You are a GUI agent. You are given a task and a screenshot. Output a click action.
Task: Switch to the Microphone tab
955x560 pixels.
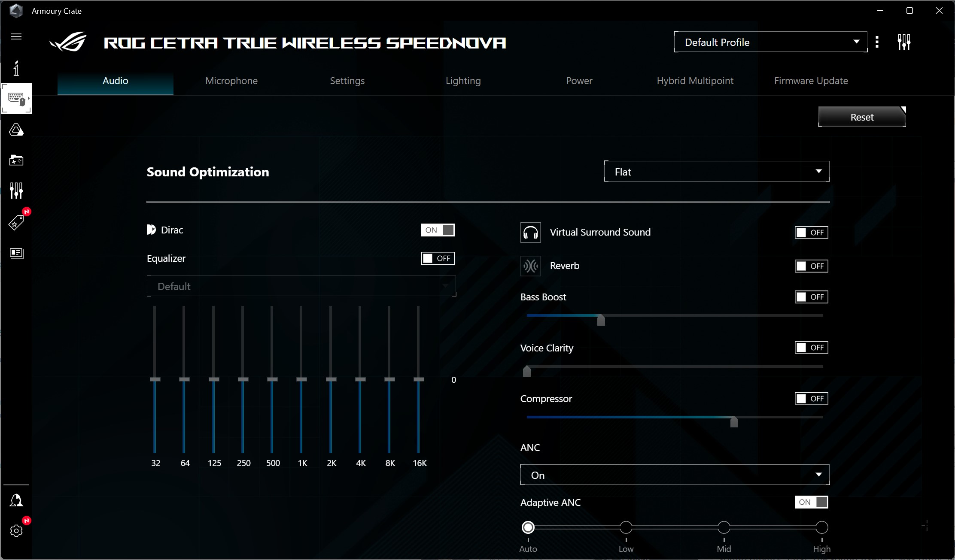231,81
